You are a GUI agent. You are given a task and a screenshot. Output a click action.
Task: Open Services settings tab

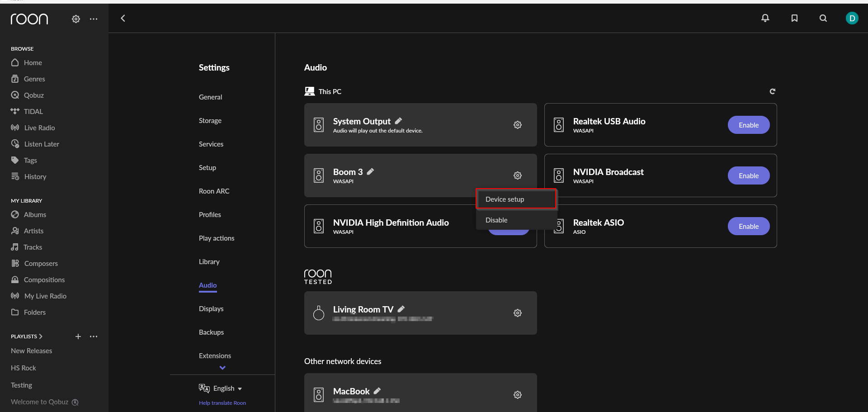pyautogui.click(x=211, y=144)
